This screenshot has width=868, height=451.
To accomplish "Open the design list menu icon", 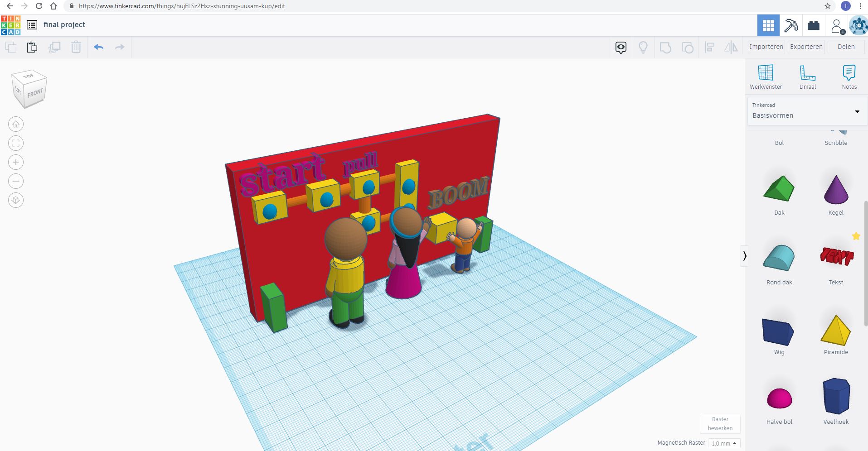I will [x=32, y=25].
